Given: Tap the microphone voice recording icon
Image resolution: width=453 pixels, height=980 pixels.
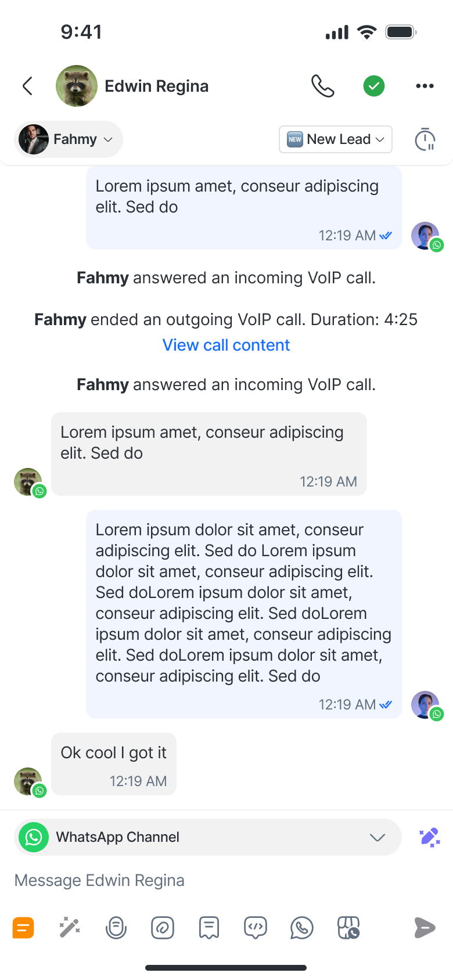Looking at the screenshot, I should click(x=116, y=928).
